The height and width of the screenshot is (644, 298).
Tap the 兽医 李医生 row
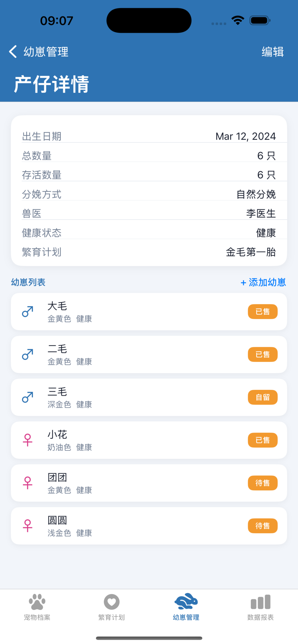[x=149, y=214]
